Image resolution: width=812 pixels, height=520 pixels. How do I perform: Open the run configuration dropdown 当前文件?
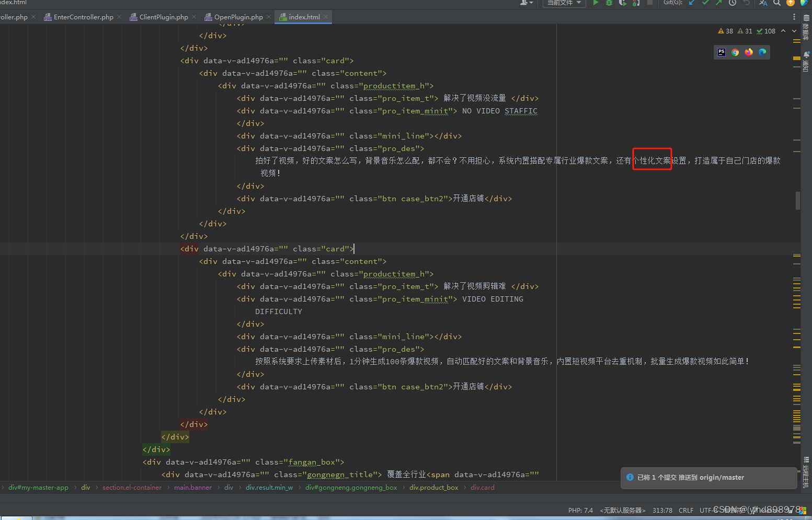[x=564, y=3]
